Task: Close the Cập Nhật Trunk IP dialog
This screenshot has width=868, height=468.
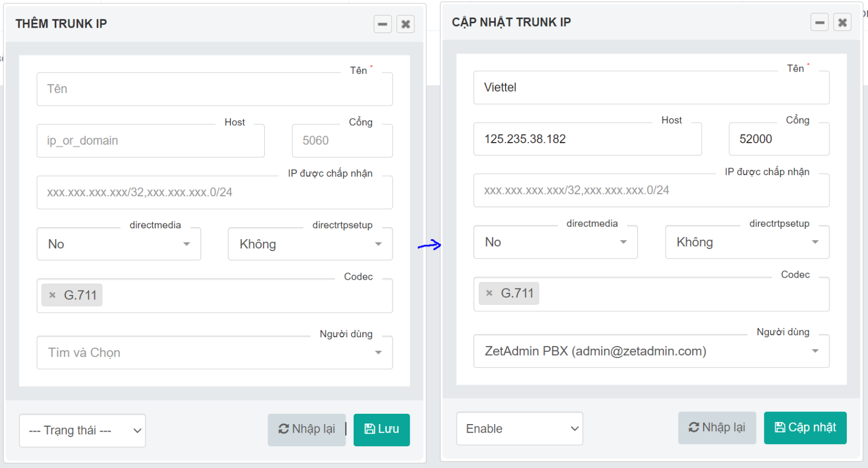Action: [x=843, y=22]
